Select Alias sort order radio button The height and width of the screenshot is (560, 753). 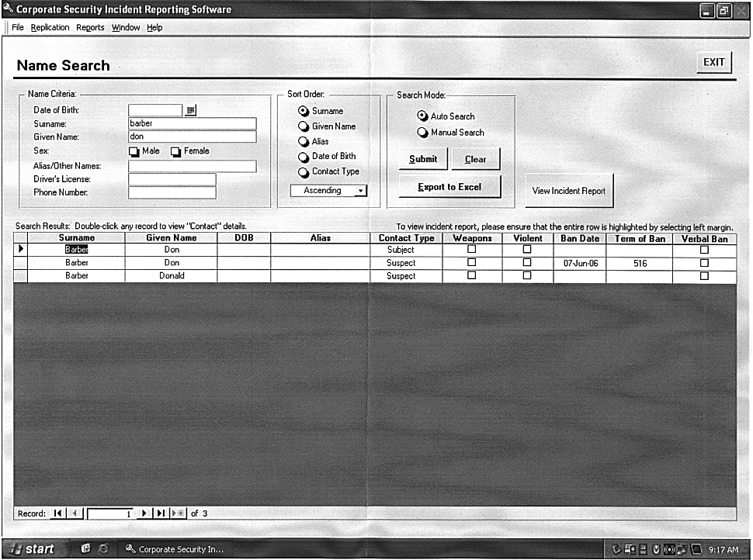(x=304, y=142)
